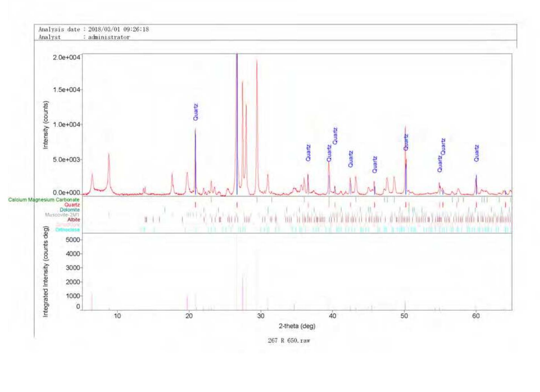Click the x-axis tick label 60
This screenshot has height=392, width=540.
pos(476,316)
